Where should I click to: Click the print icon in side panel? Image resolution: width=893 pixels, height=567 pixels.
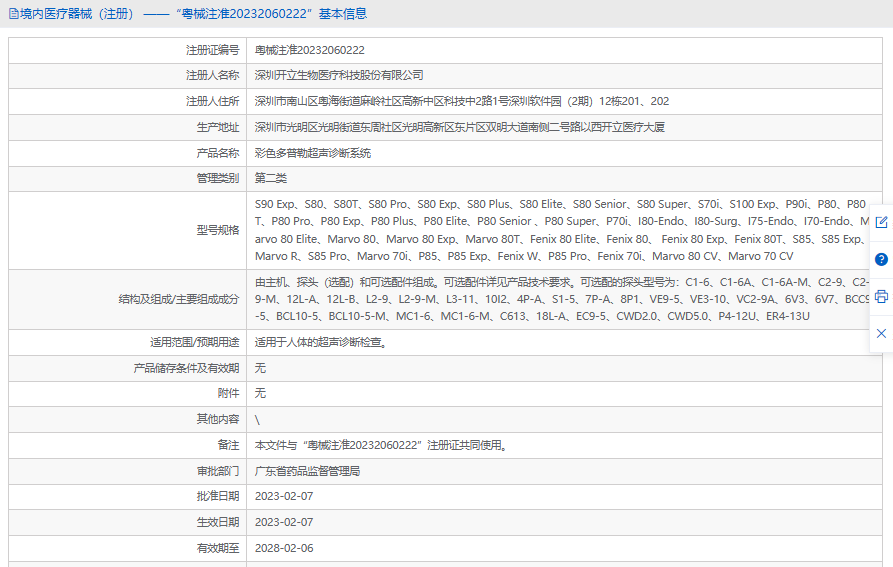click(x=881, y=297)
